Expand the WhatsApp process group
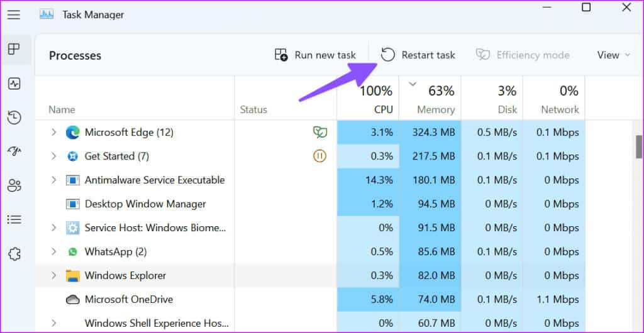Image resolution: width=644 pixels, height=333 pixels. 53,252
